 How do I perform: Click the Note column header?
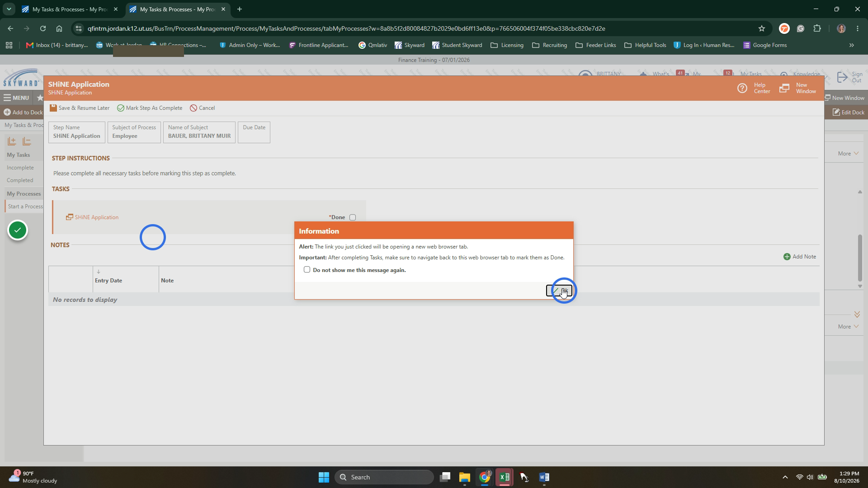tap(167, 281)
